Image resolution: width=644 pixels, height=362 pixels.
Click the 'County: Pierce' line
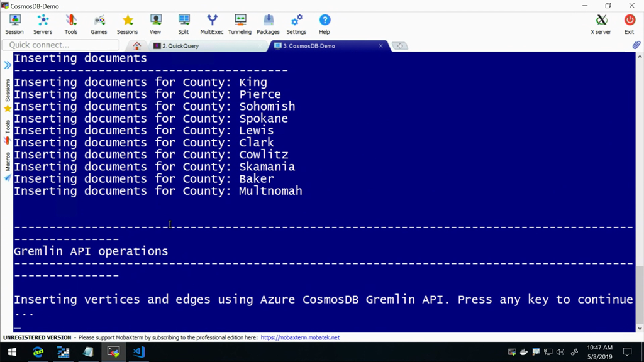tap(231, 94)
